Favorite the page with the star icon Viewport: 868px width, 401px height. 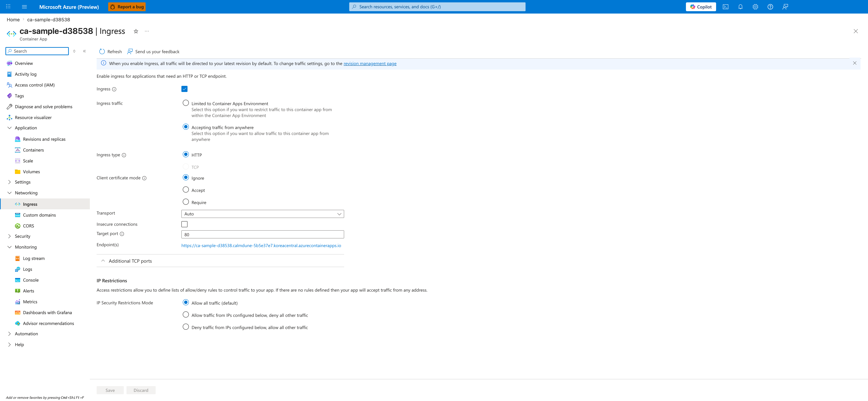pyautogui.click(x=136, y=31)
